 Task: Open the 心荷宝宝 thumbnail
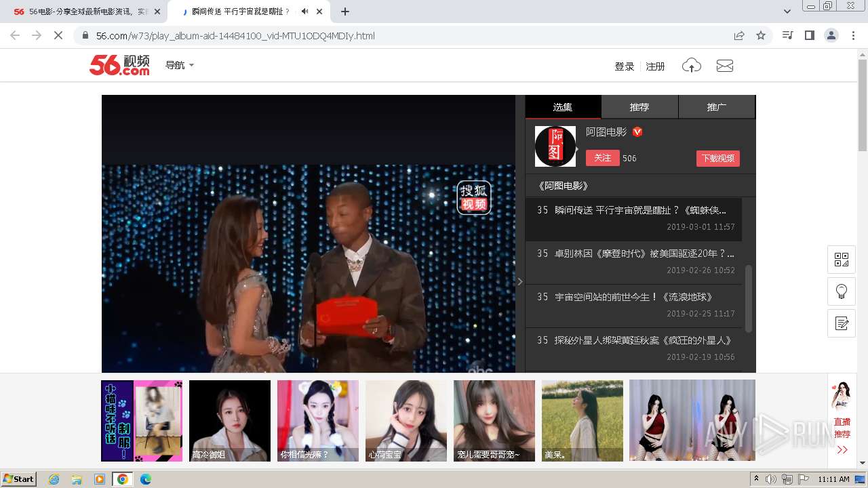pos(406,421)
